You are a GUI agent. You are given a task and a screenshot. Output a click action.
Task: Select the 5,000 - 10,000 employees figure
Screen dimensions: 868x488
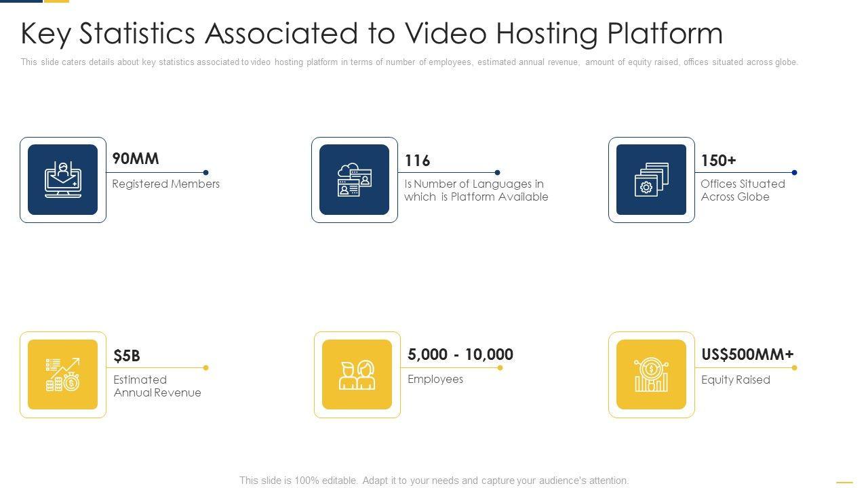(x=460, y=354)
